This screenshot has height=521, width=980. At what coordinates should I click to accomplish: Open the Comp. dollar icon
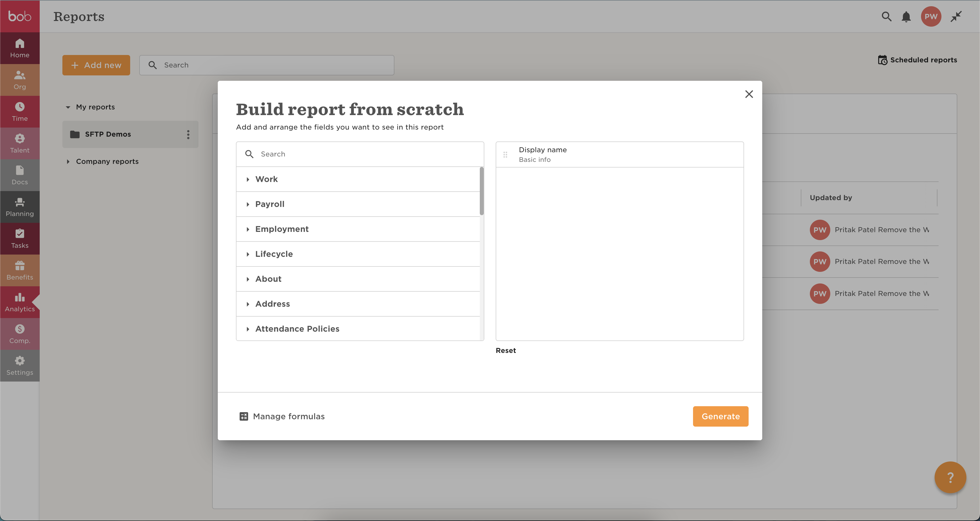20,329
